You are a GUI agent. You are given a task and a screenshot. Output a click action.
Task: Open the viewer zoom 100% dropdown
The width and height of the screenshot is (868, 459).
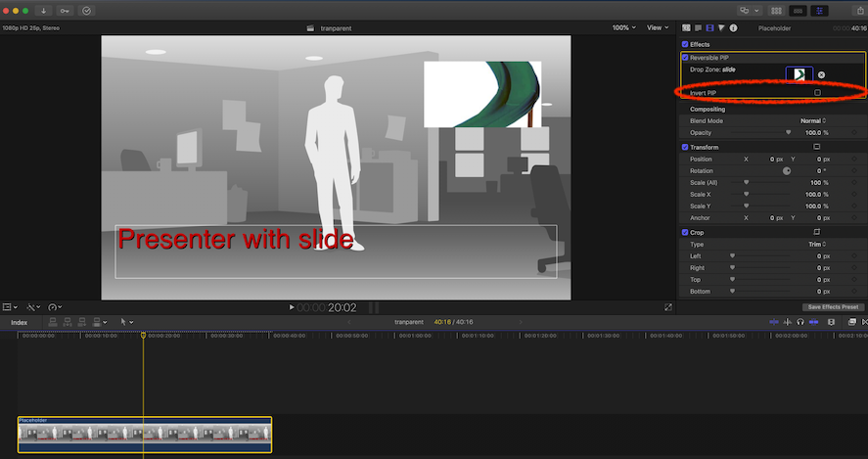(624, 27)
